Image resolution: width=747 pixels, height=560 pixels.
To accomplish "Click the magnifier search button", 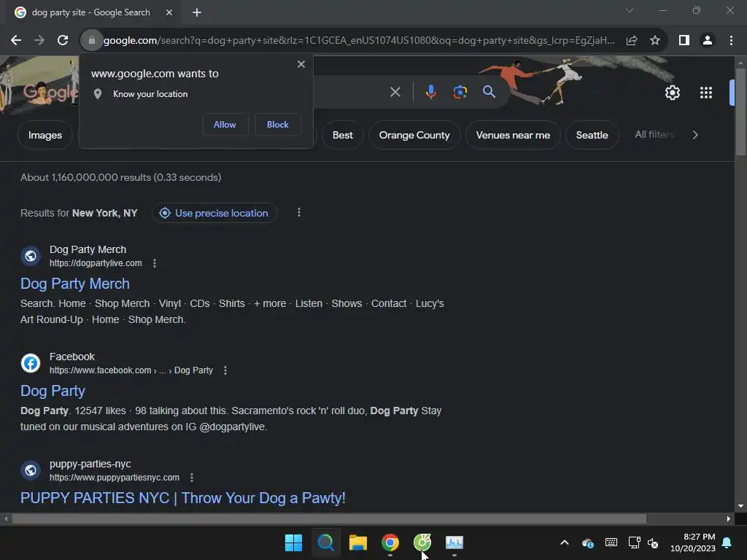I will click(489, 92).
